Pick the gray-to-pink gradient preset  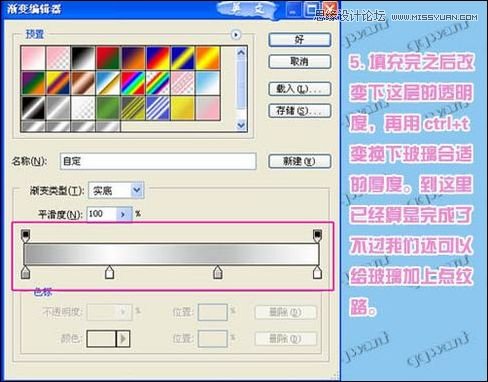[x=208, y=108]
